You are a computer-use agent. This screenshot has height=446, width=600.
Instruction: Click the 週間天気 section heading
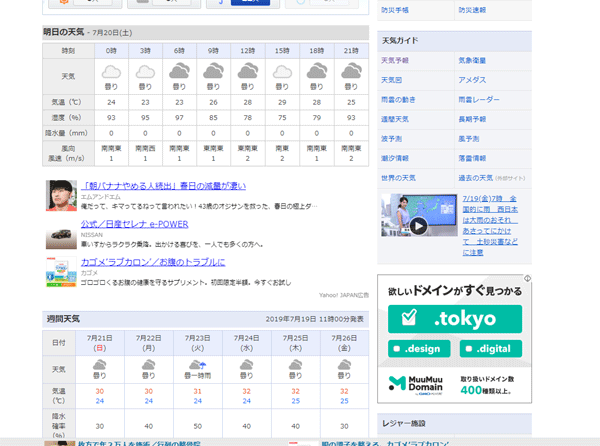[x=63, y=319]
